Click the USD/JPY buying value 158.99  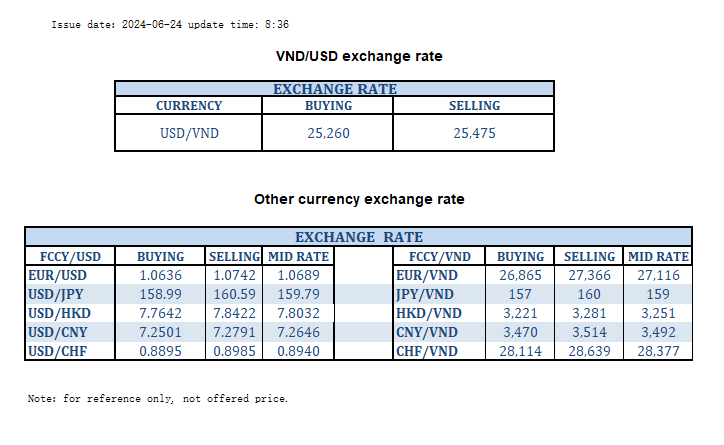[x=160, y=293]
